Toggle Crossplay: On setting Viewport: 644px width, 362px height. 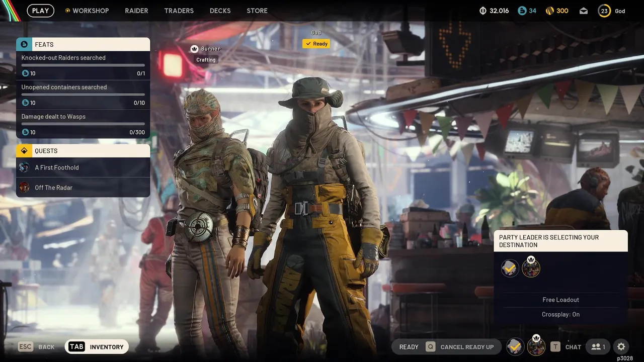click(x=561, y=314)
